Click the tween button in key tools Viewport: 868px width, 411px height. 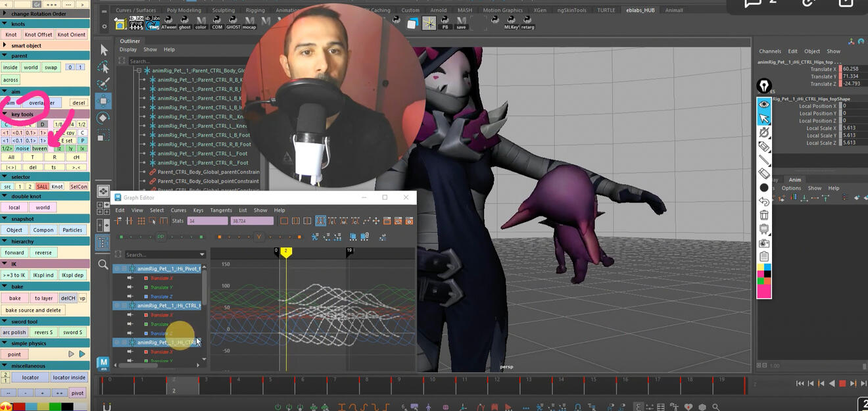pyautogui.click(x=39, y=149)
